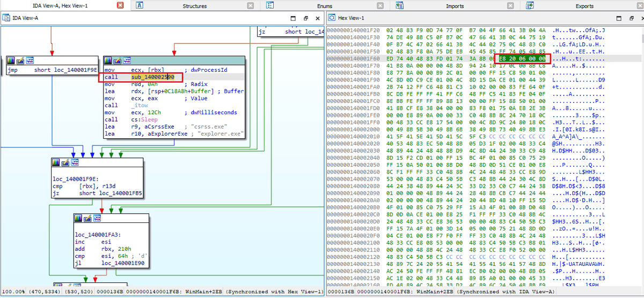Click the dwMilliseconds comment
Viewport: 644px width, 298px height.
click(213, 112)
